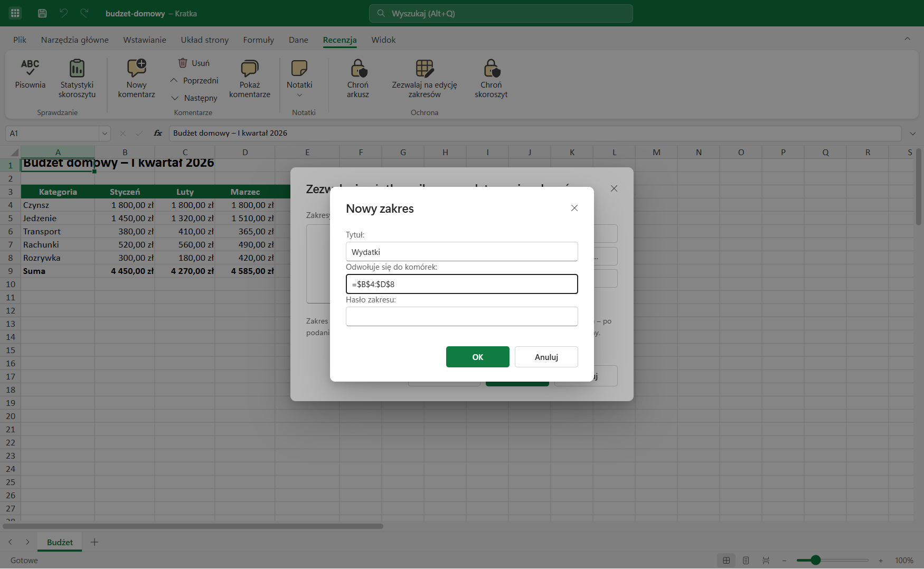
Task: Add a new sheet with plus icon
Action: point(95,542)
